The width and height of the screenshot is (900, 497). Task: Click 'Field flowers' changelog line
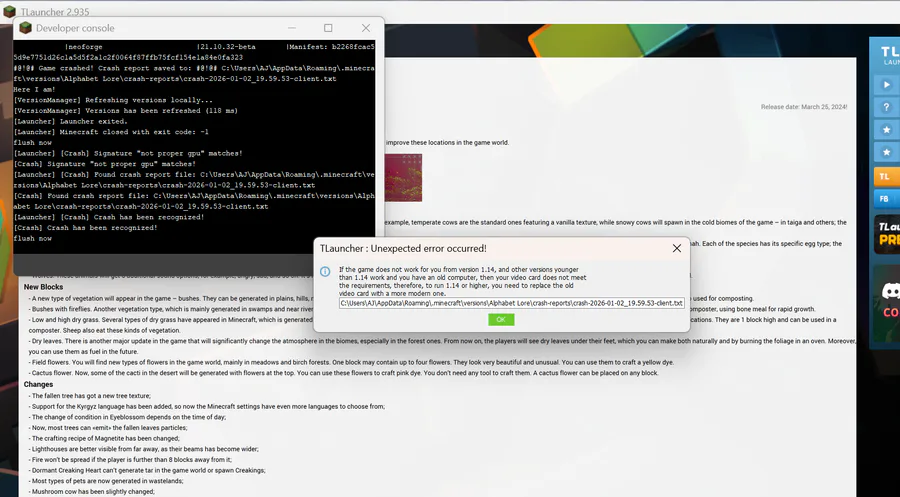(x=352, y=362)
